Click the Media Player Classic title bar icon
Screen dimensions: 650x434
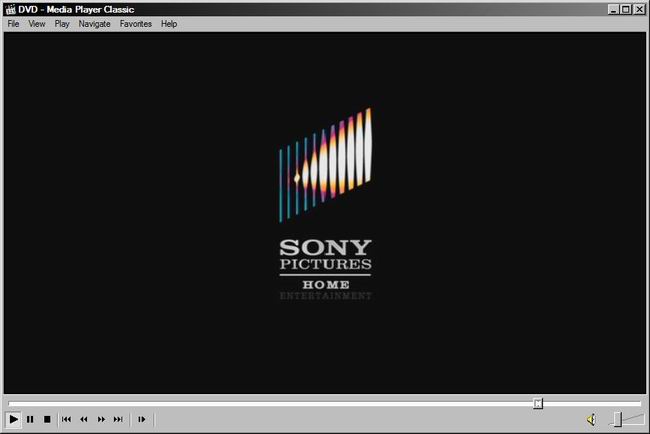click(x=10, y=10)
